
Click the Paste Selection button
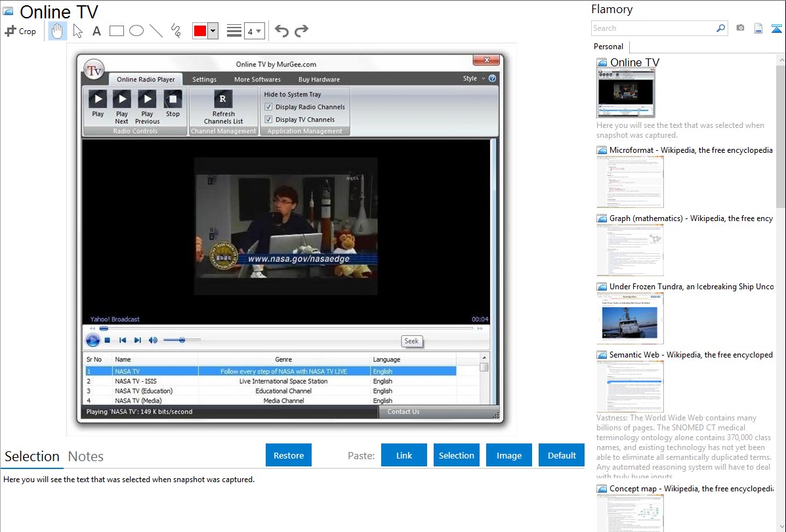(x=456, y=455)
